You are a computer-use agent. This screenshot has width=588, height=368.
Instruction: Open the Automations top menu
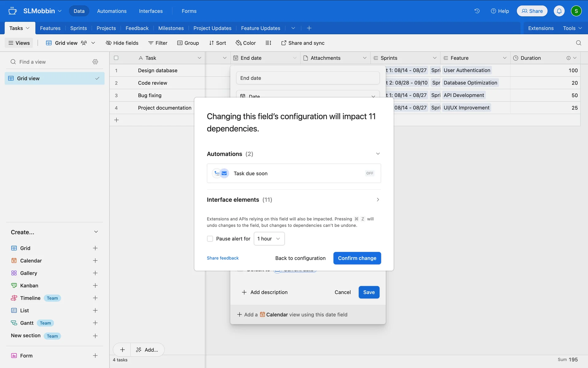click(x=112, y=11)
